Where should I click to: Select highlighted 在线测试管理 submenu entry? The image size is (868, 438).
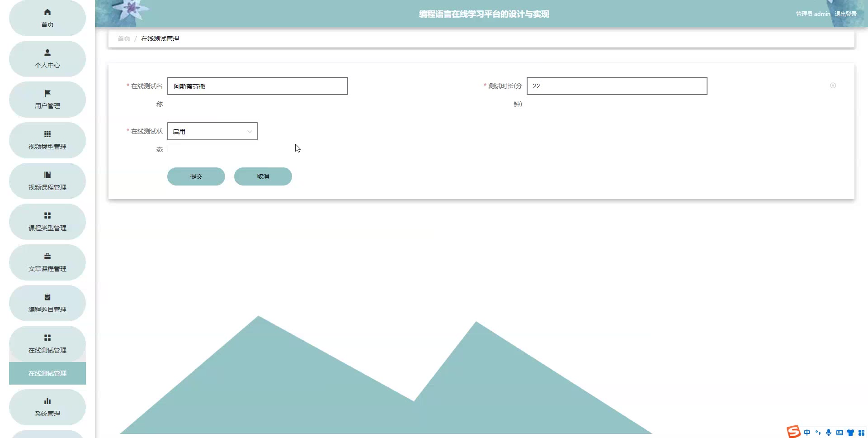click(47, 373)
